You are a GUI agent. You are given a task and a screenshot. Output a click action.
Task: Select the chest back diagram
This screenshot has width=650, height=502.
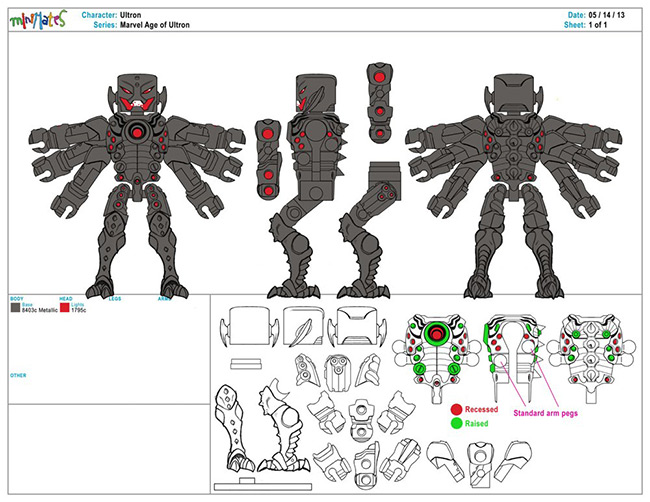pos(591,359)
